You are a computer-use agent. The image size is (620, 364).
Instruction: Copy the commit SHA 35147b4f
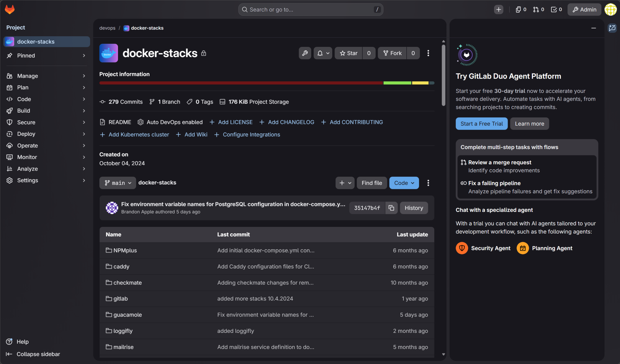point(391,208)
